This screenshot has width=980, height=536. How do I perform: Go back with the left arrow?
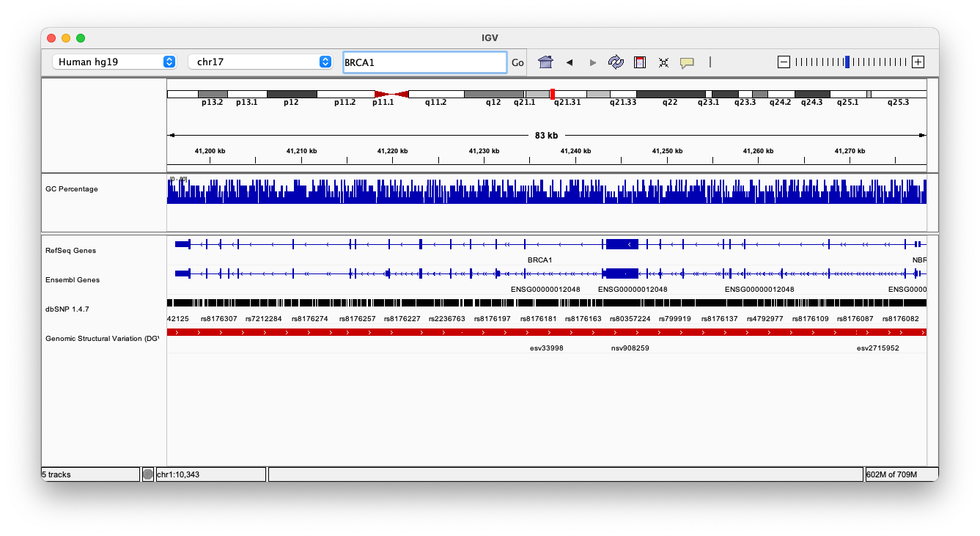[x=569, y=62]
